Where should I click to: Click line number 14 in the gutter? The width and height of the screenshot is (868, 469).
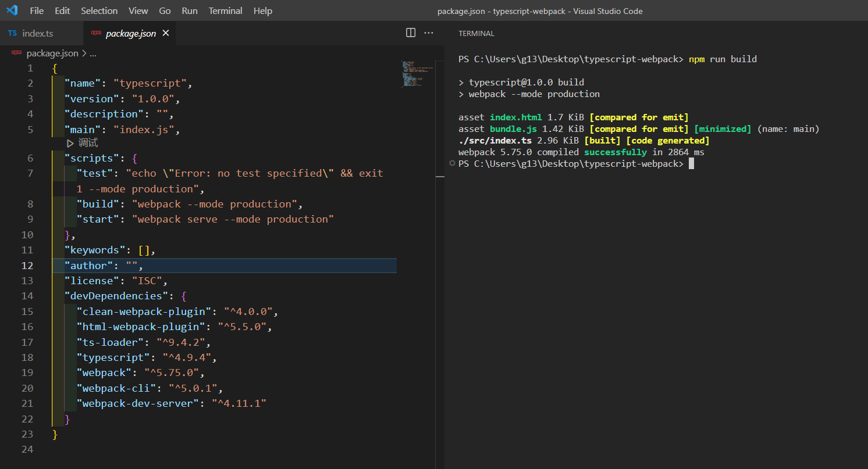click(x=27, y=296)
